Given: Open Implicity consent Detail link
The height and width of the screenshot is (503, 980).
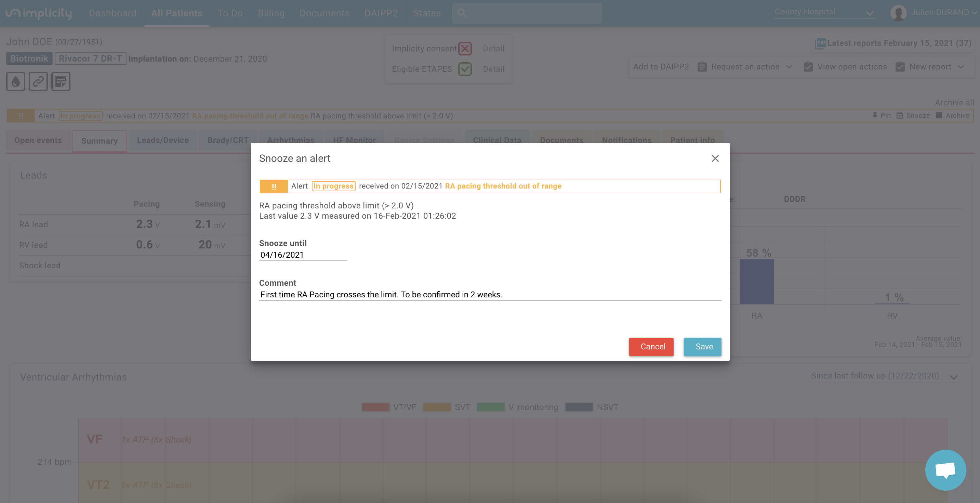Looking at the screenshot, I should [493, 49].
